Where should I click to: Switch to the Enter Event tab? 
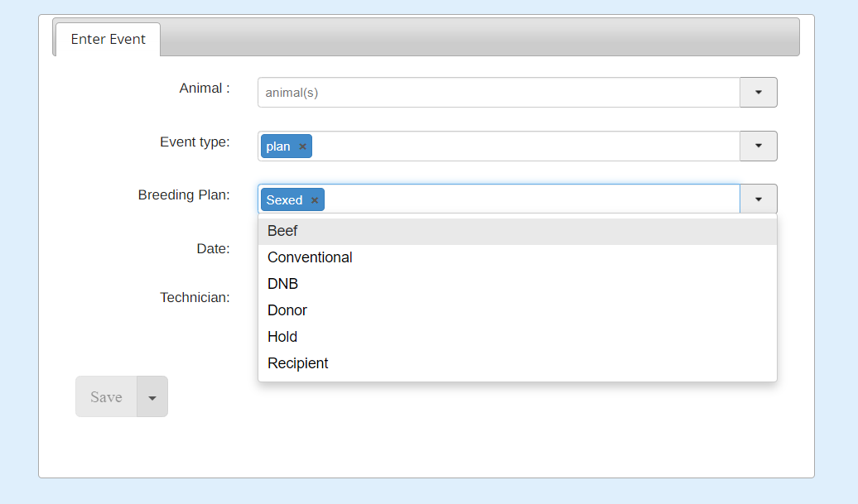108,39
